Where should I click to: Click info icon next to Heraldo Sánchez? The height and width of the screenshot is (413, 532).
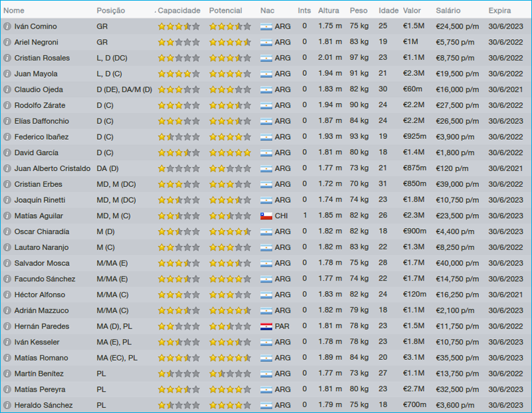[7, 406]
